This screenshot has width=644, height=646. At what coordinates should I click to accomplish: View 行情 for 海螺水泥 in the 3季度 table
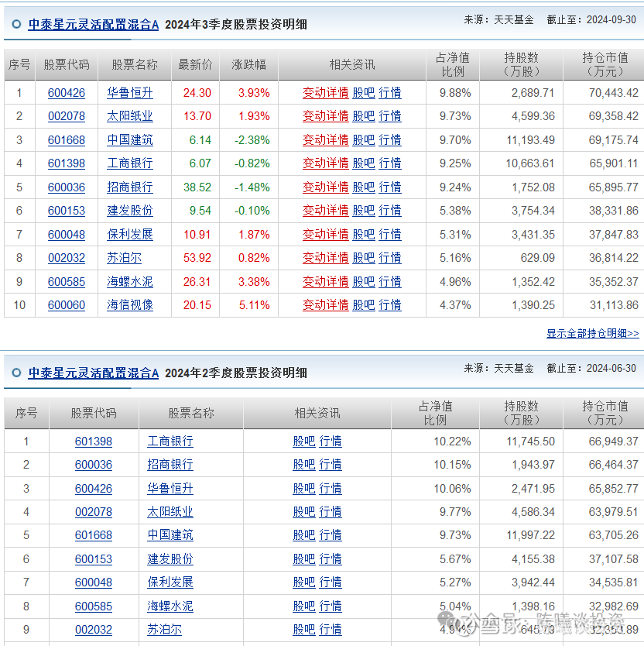pyautogui.click(x=390, y=282)
